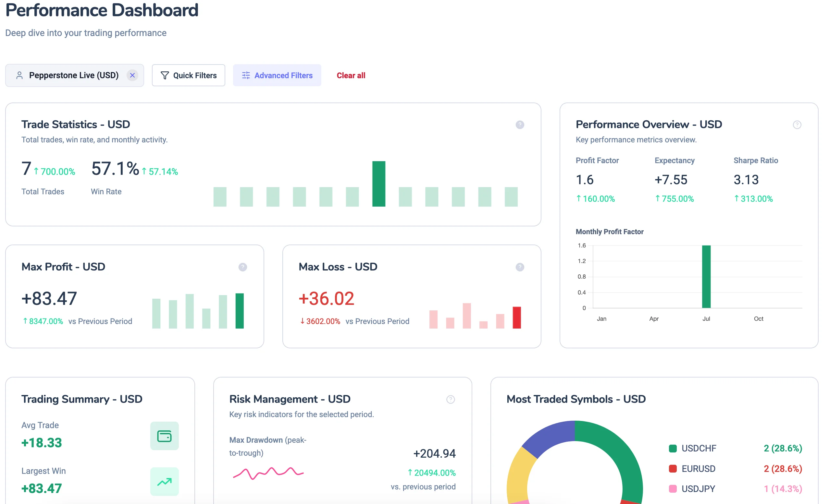Click the dark green bar in Max Profit chart
The height and width of the screenshot is (504, 829).
click(x=240, y=311)
